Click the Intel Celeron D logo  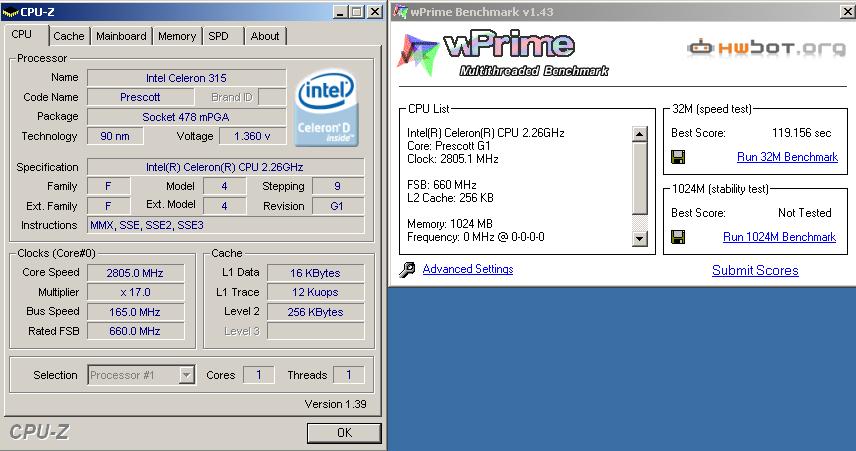tap(326, 108)
